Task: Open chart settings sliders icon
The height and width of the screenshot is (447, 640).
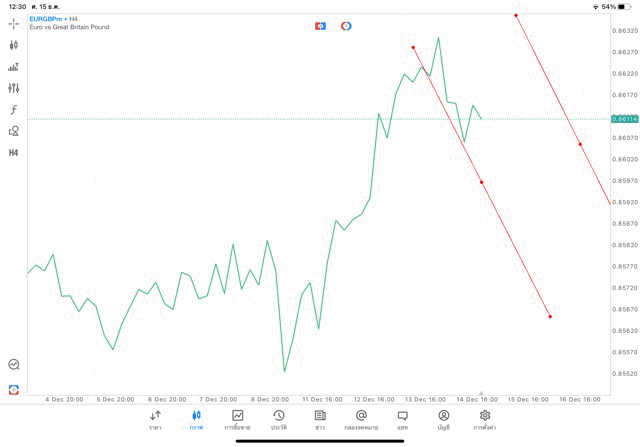Action: [14, 89]
